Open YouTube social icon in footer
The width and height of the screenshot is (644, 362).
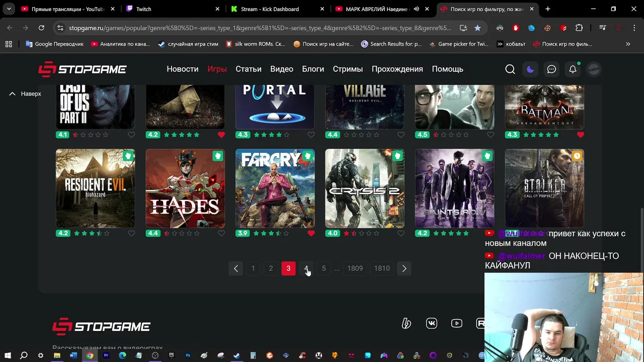pos(457,323)
